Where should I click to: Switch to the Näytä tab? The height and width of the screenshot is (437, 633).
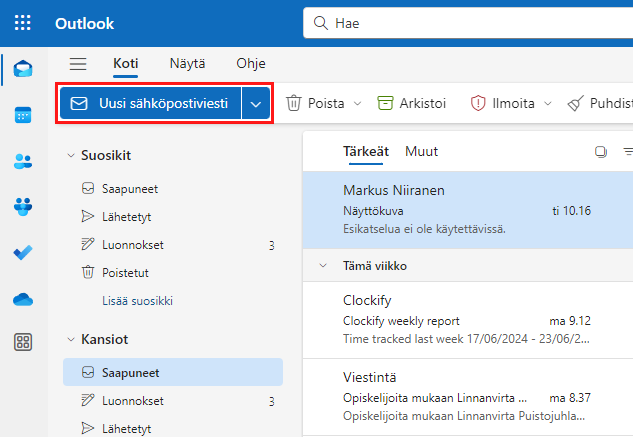pyautogui.click(x=187, y=63)
